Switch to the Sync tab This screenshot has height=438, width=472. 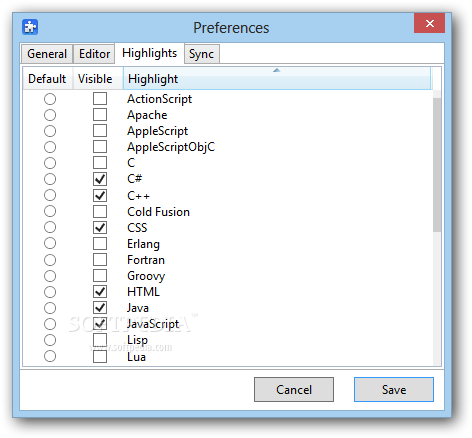coord(201,54)
